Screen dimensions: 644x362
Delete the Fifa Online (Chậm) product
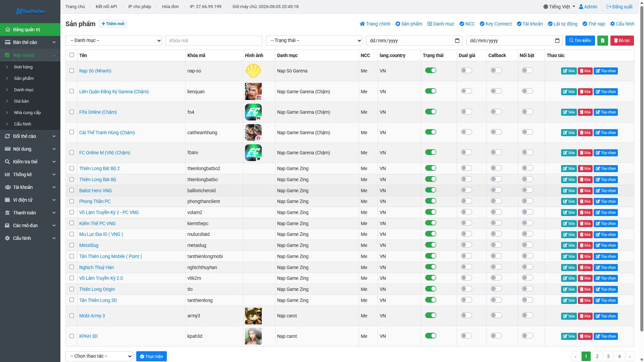585,112
